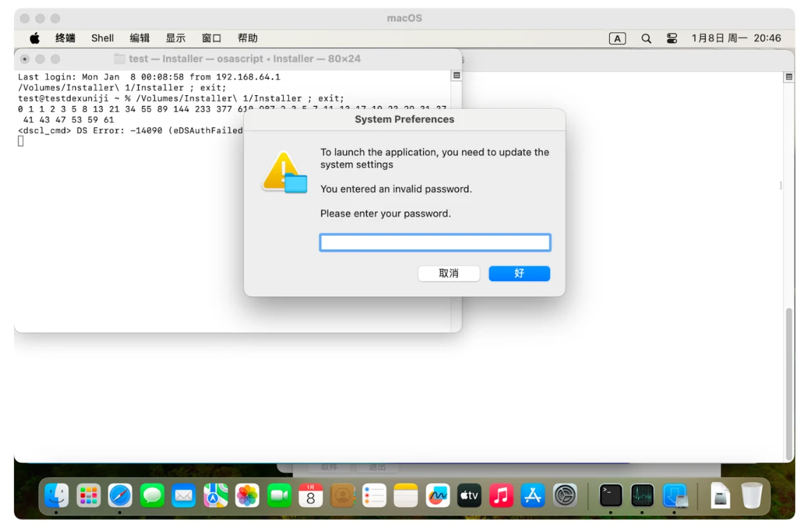Viewport: 807px width, 532px height.
Task: Click terminal window scroll-area toggle icon
Action: [x=456, y=76]
